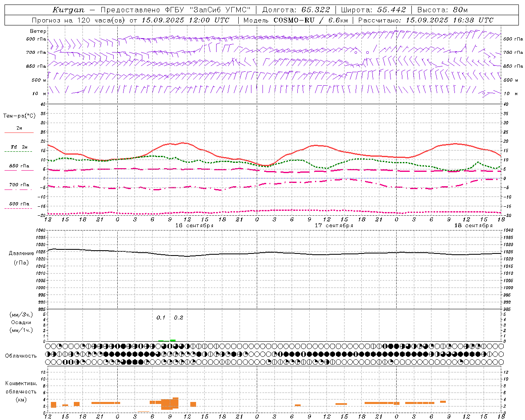
Task: Select the Осадки panel label
Action: pyautogui.click(x=21, y=322)
